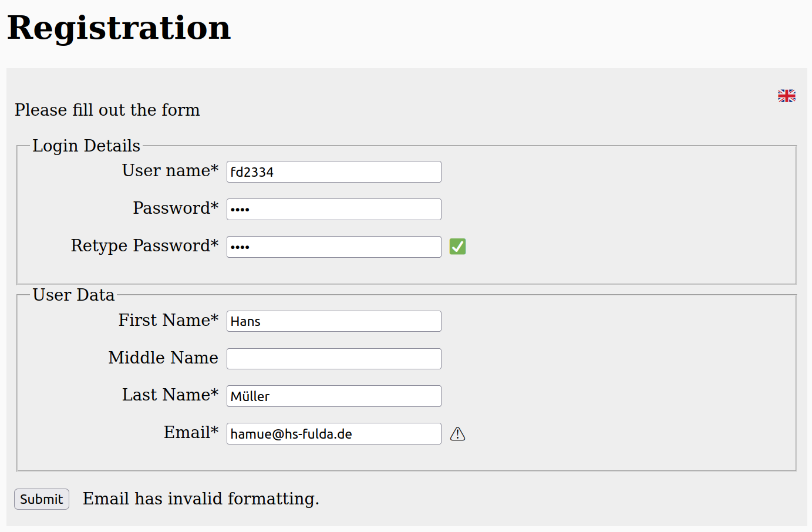
Task: Select the Retype Password field
Action: click(x=334, y=247)
